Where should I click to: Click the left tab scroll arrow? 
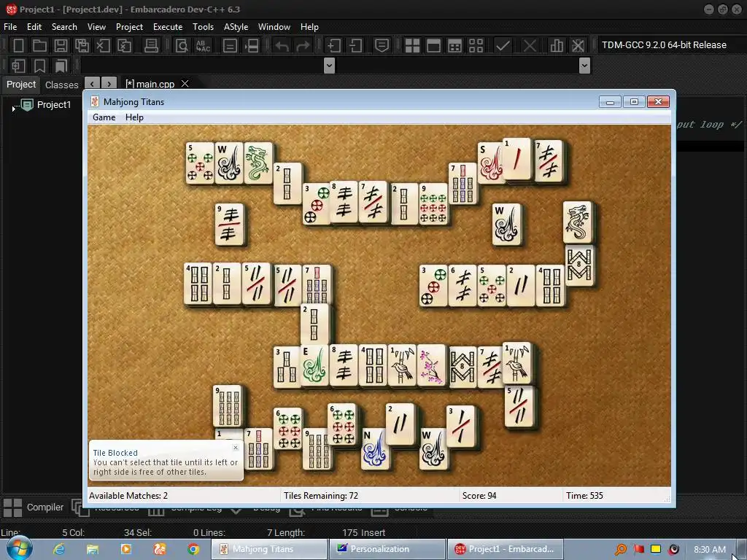click(x=93, y=84)
